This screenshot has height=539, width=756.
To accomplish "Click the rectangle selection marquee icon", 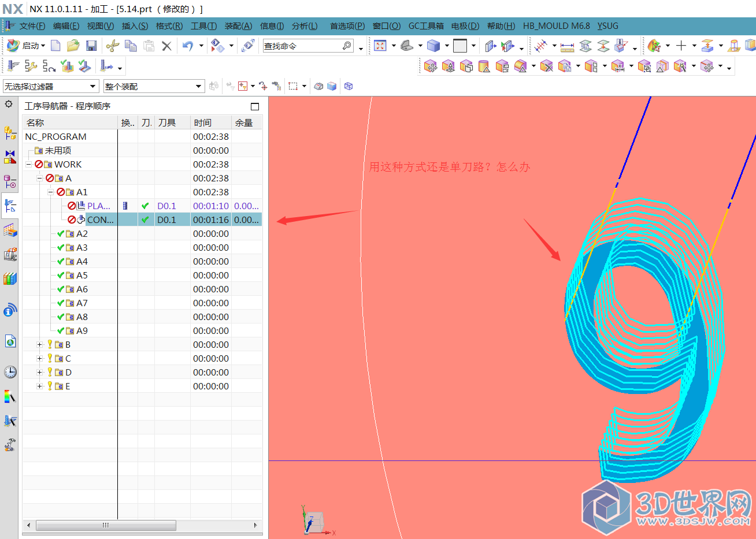I will tap(293, 86).
